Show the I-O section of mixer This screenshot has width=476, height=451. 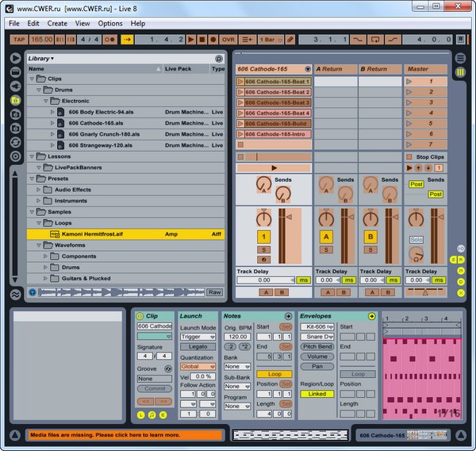point(461,249)
